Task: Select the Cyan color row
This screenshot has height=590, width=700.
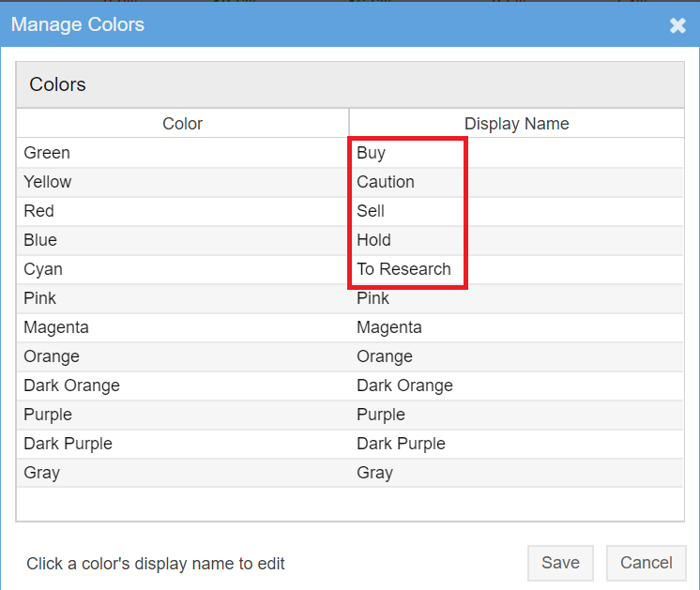Action: pyautogui.click(x=350, y=269)
